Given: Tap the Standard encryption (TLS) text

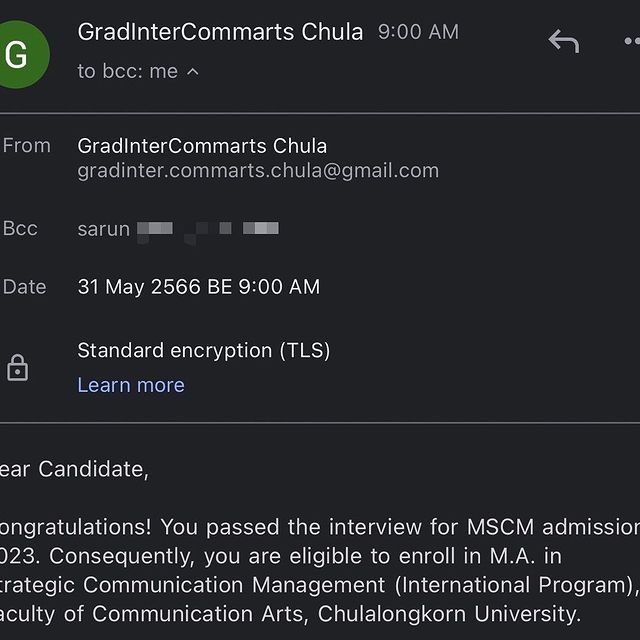Looking at the screenshot, I should (x=204, y=350).
